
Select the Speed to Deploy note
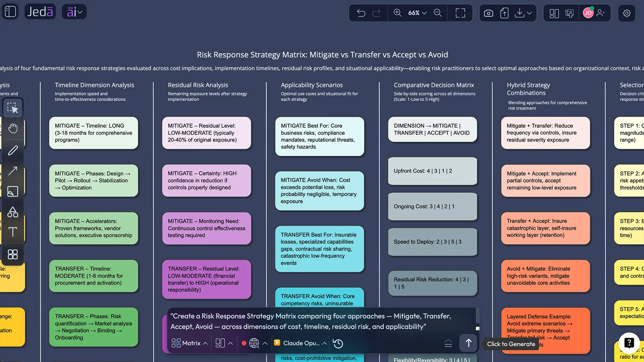433,242
